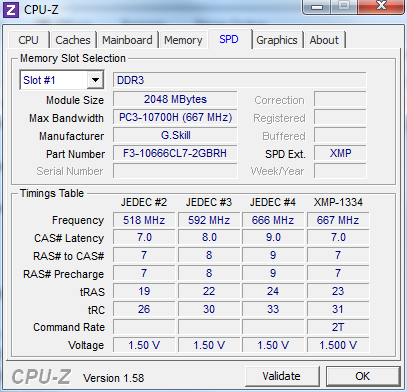
Task: Expand the memory slot dropdown arrow
Action: click(95, 80)
